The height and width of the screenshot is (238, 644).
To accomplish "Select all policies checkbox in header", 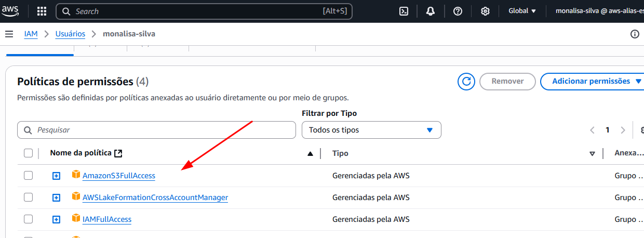I will (28, 153).
